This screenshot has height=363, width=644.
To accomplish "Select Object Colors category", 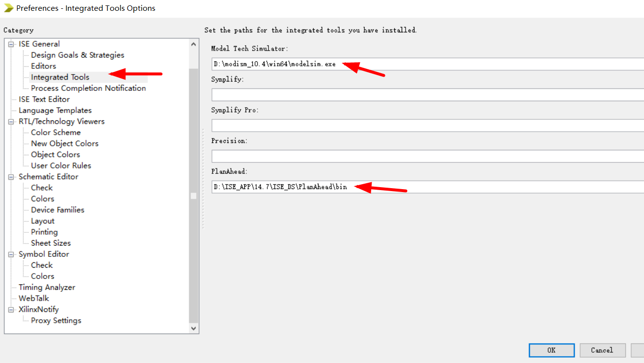I will [55, 154].
